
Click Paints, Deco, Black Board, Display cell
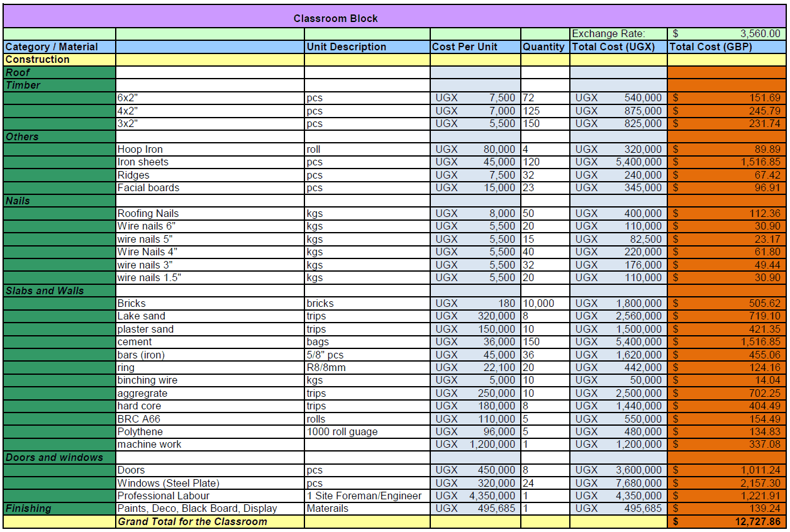click(210, 508)
